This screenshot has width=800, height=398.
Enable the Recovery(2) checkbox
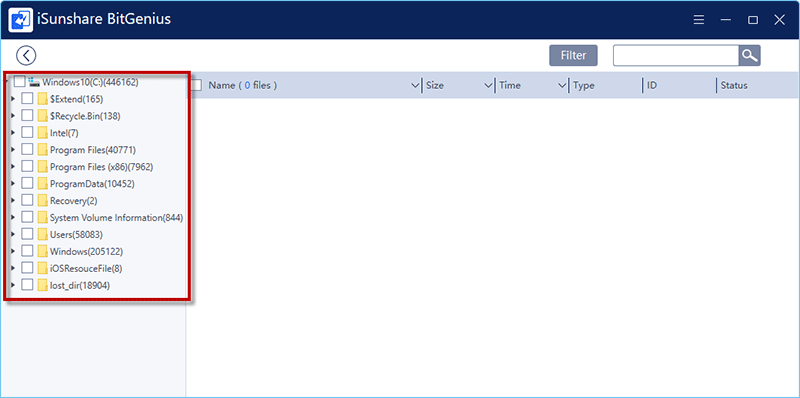pyautogui.click(x=27, y=200)
